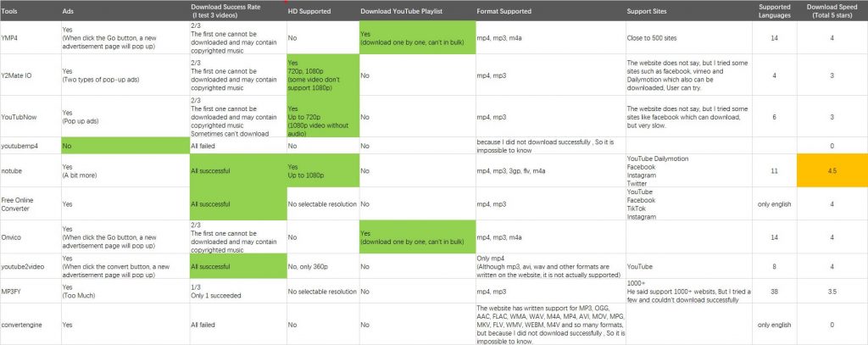Select the green 'No' ads cell for youtubemp4
The height and width of the screenshot is (345, 868).
(x=125, y=146)
